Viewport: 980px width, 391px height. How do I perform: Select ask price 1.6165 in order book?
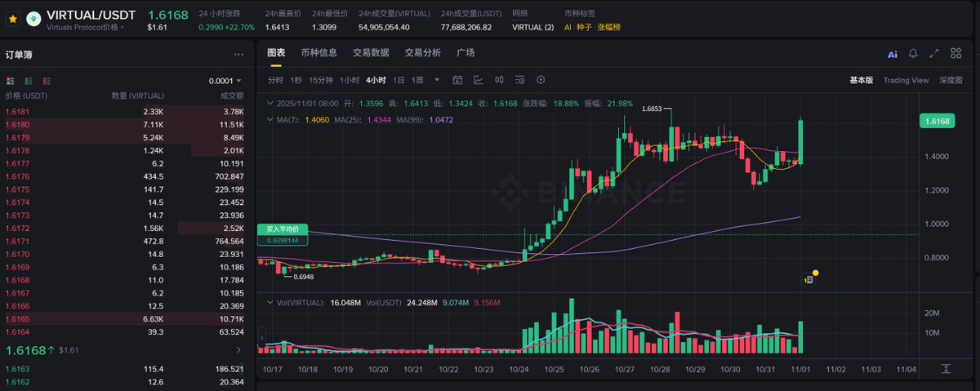17,318
